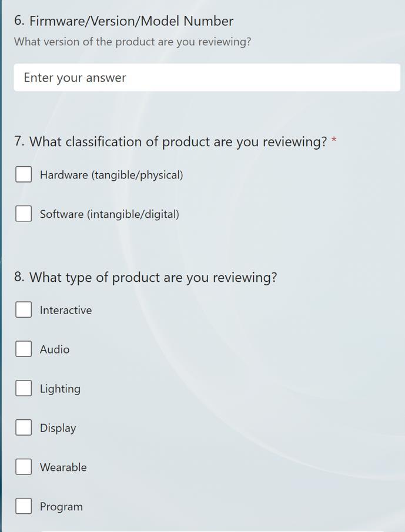Check the Hardware (tangible/physical) checkbox
The height and width of the screenshot is (532, 405).
24,174
